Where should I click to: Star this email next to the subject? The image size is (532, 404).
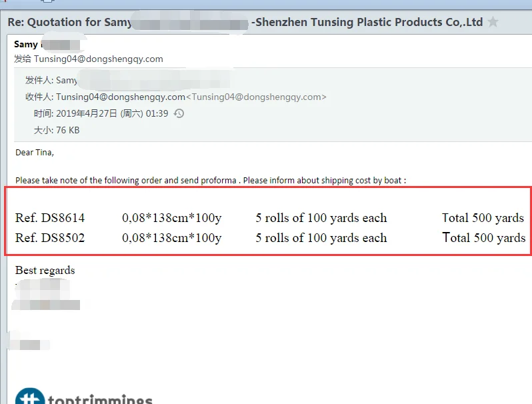(493, 22)
